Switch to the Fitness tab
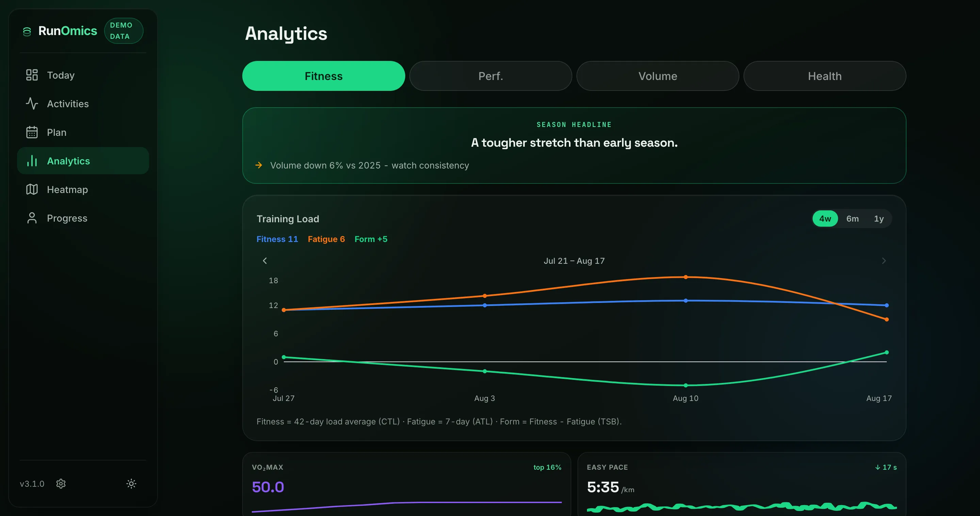The height and width of the screenshot is (516, 980). pos(323,76)
